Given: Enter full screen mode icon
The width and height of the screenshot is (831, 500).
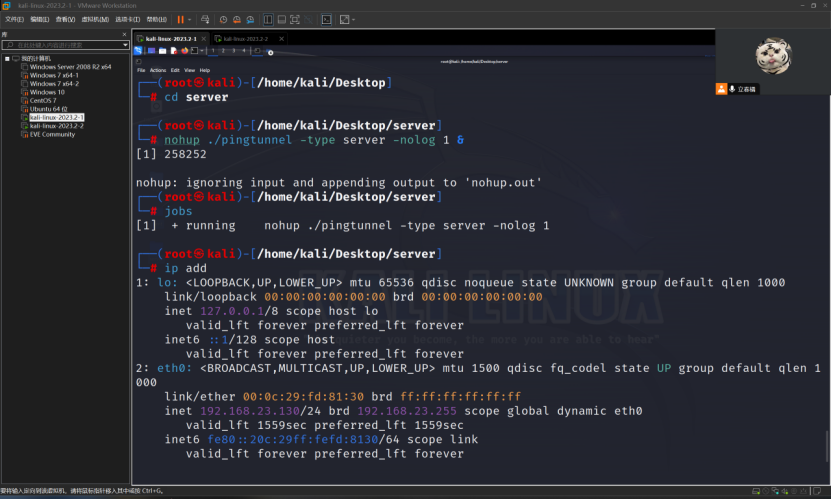Looking at the screenshot, I should pyautogui.click(x=295, y=20).
